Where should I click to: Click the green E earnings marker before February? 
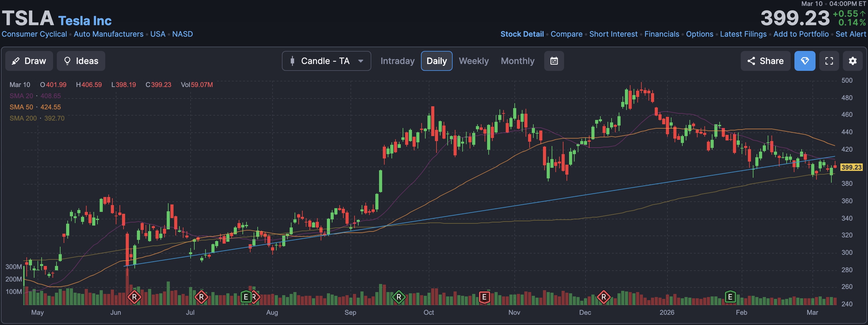click(730, 297)
